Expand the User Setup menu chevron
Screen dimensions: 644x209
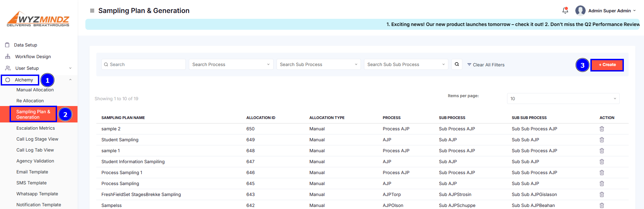[x=70, y=68]
